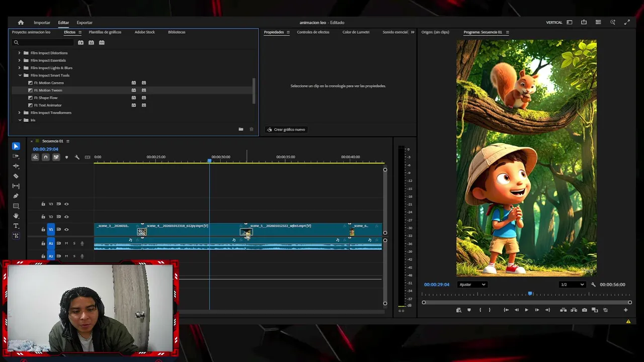Switch to Color de Lumetri tab

pyautogui.click(x=356, y=32)
